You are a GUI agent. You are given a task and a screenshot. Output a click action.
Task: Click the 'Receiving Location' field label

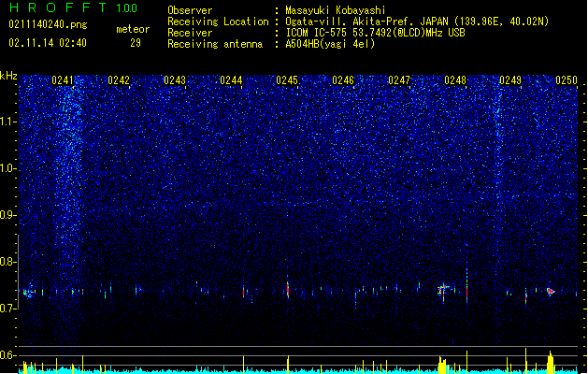coord(218,22)
